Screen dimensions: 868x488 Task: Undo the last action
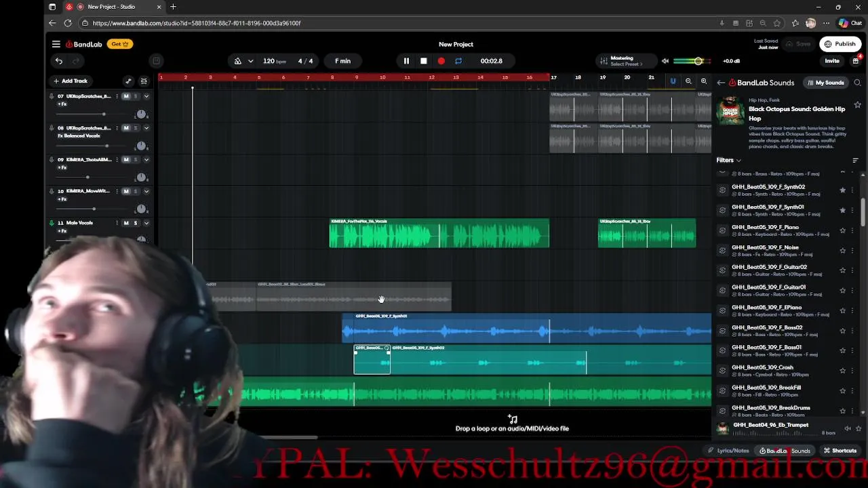59,61
